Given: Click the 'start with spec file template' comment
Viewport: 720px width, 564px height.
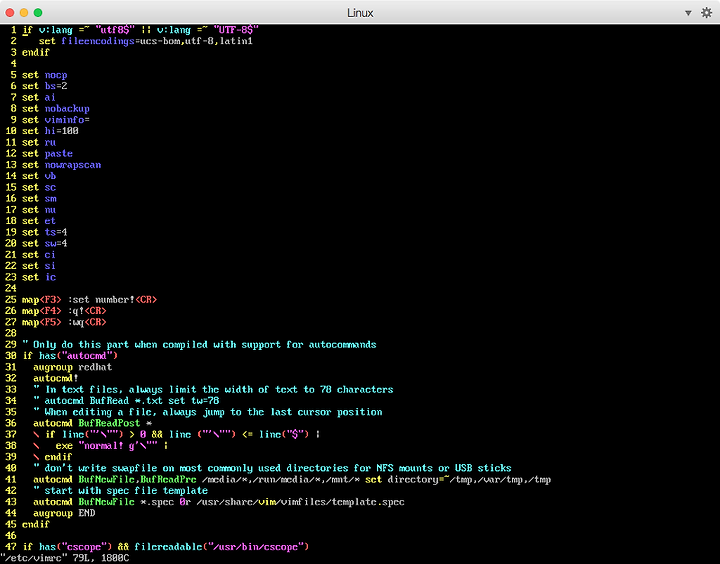Looking at the screenshot, I should tap(120, 491).
